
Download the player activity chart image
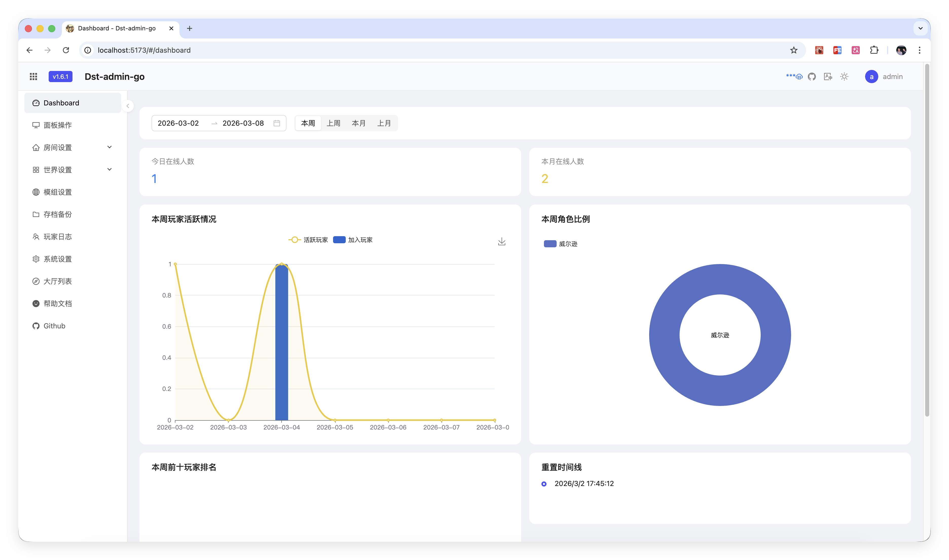point(501,241)
